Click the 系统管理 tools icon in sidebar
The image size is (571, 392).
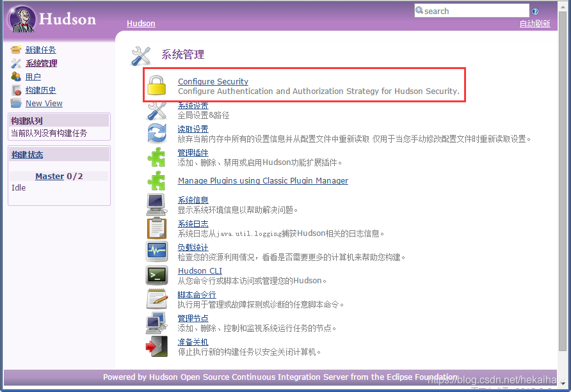[x=15, y=63]
